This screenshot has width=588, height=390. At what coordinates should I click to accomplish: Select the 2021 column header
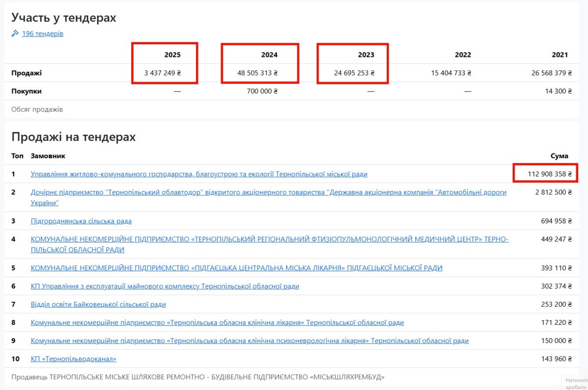[x=560, y=55]
